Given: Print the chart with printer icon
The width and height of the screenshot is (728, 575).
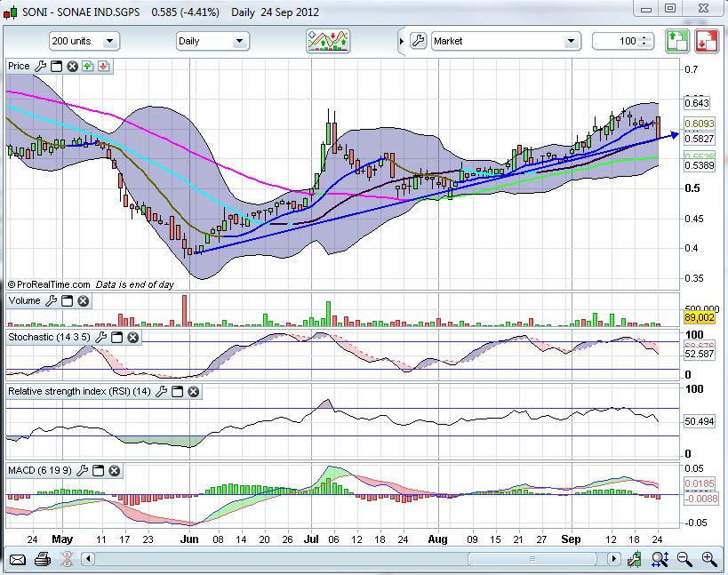Looking at the screenshot, I should [x=42, y=559].
